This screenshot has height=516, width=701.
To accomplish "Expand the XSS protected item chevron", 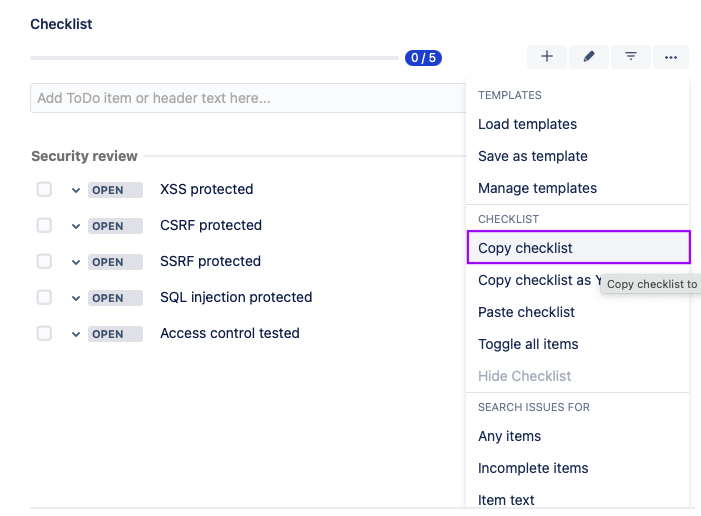I will click(75, 190).
